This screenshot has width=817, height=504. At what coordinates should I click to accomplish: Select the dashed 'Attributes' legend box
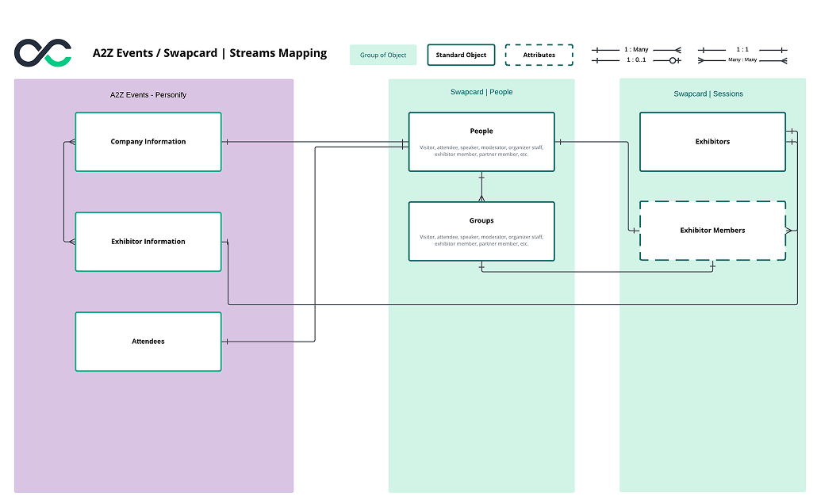click(539, 55)
